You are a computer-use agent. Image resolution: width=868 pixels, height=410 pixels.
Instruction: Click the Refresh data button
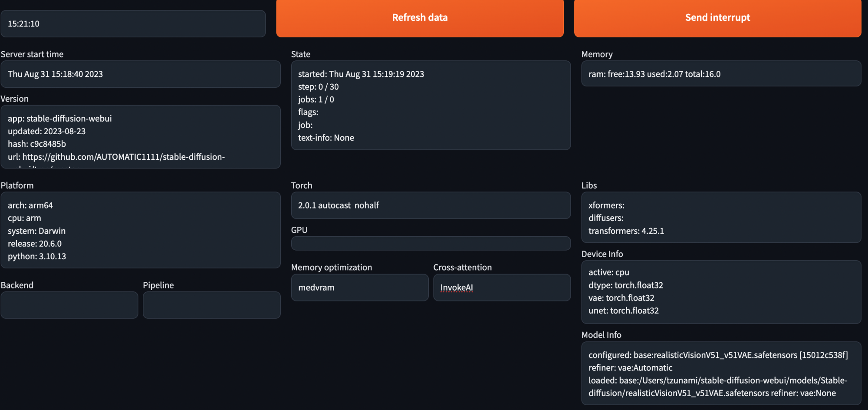pyautogui.click(x=420, y=18)
